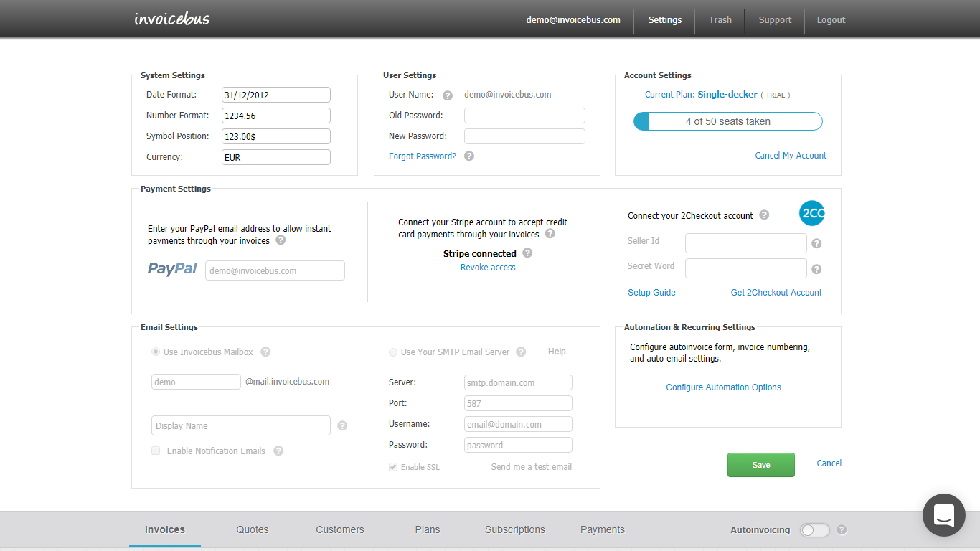The width and height of the screenshot is (980, 551).
Task: Click the seats taken progress bar
Action: (727, 121)
